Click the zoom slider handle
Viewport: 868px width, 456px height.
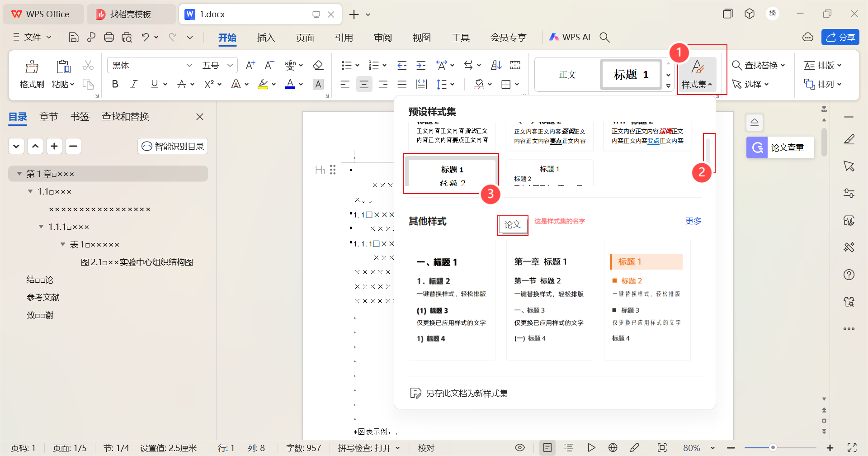773,448
